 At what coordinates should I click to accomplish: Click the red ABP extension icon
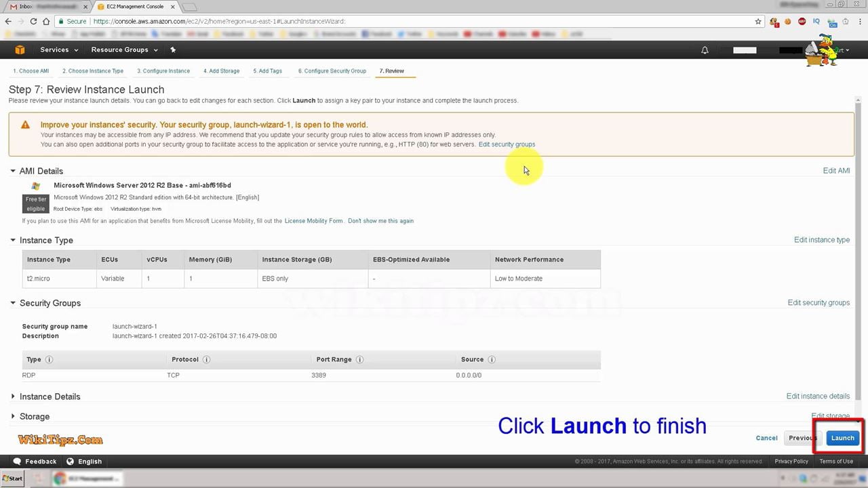tap(802, 21)
